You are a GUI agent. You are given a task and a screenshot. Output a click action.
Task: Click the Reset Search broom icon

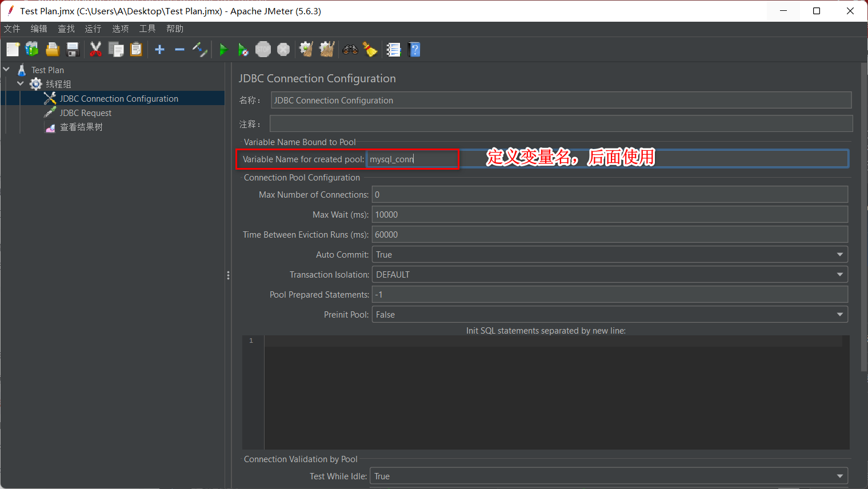(370, 50)
